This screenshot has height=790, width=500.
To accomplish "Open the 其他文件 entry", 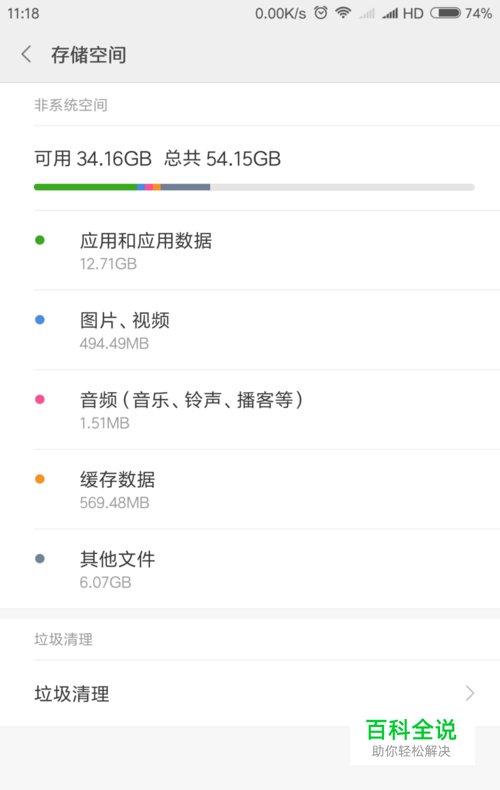I will (x=250, y=569).
